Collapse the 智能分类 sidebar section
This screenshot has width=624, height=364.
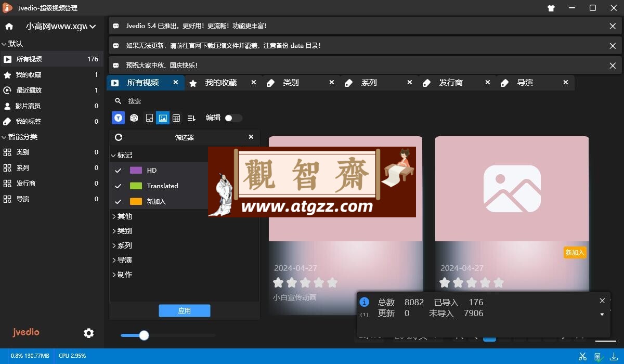coord(19,137)
